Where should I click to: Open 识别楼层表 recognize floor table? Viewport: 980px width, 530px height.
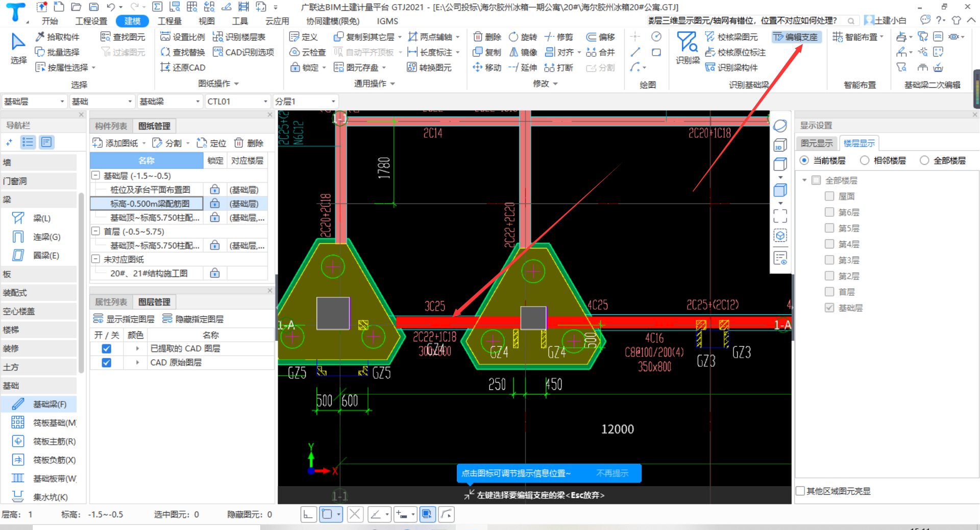click(239, 37)
